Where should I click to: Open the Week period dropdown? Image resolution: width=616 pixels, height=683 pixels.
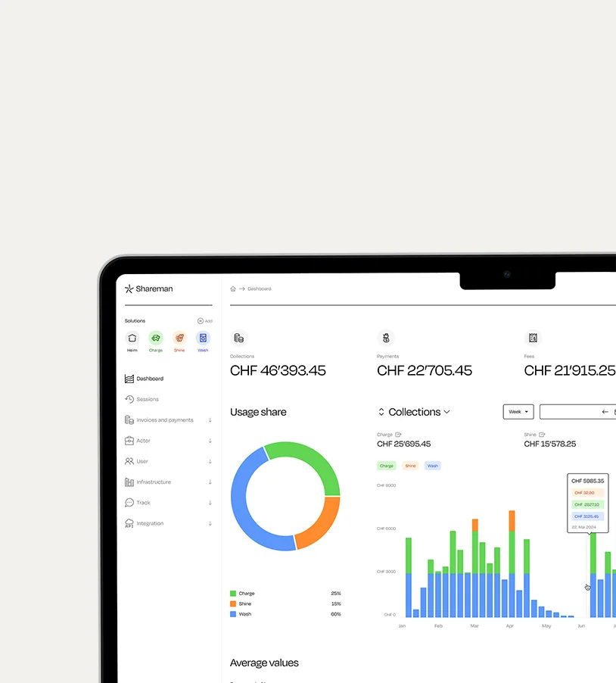click(518, 411)
